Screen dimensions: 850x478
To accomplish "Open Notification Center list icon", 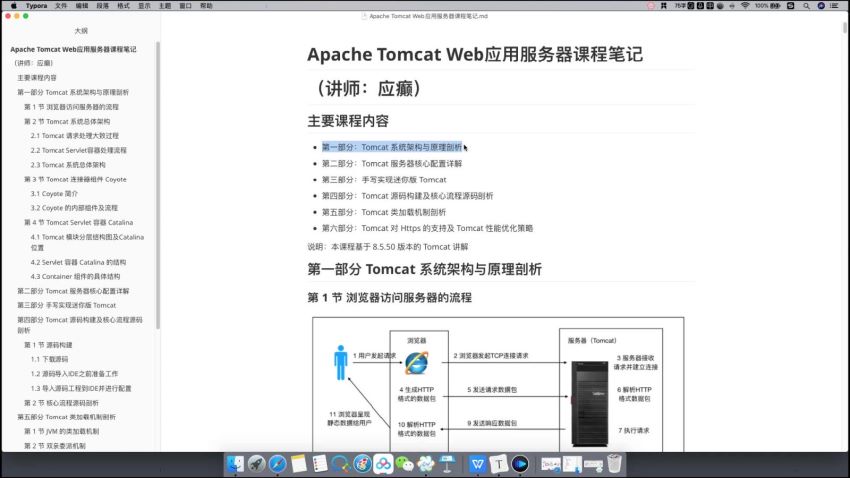I will pos(835,5).
